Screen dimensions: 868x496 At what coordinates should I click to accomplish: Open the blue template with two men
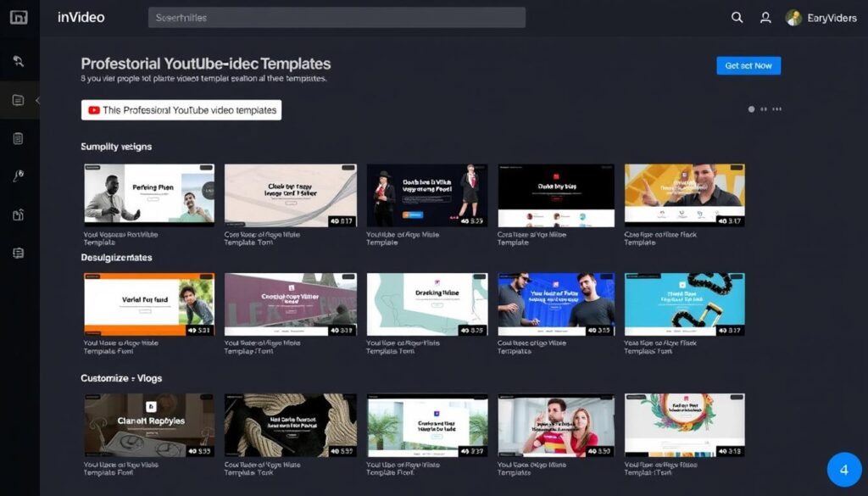556,304
